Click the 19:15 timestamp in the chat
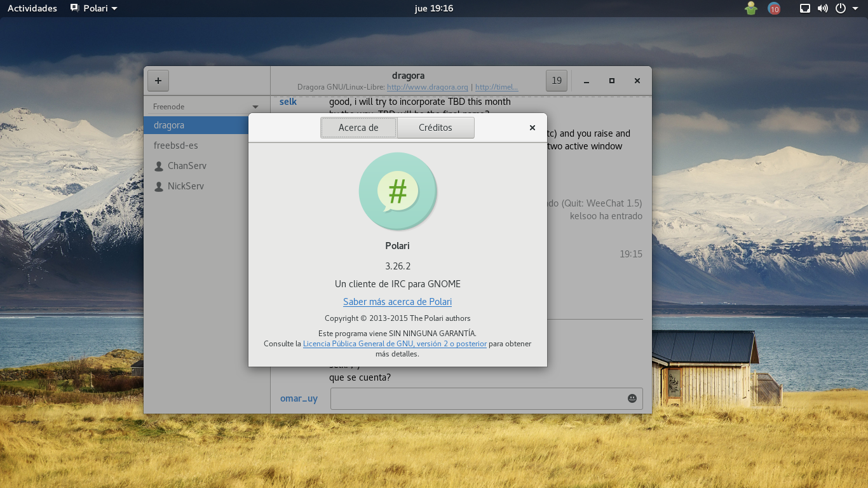This screenshot has height=488, width=868. (631, 254)
